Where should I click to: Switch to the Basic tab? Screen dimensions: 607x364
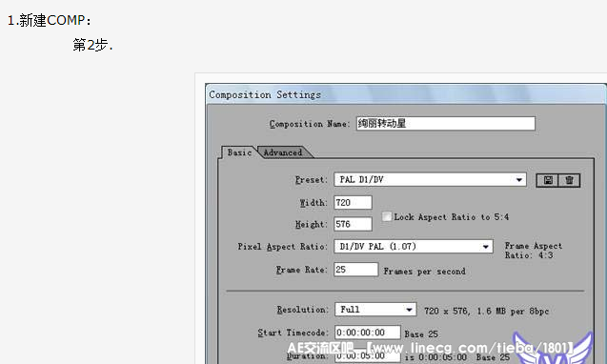pyautogui.click(x=239, y=152)
